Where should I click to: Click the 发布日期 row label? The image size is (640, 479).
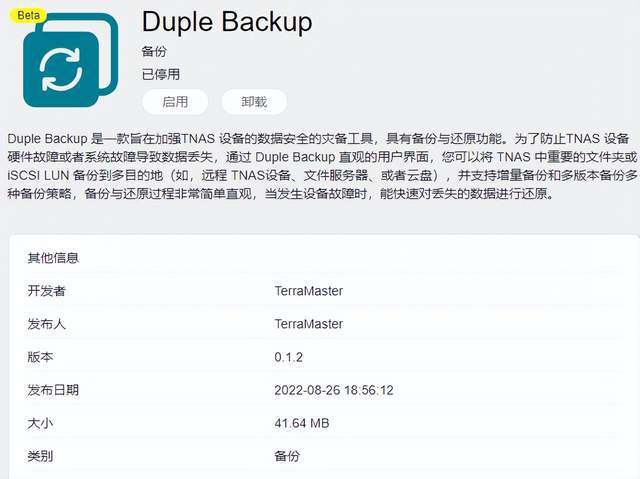(x=53, y=390)
